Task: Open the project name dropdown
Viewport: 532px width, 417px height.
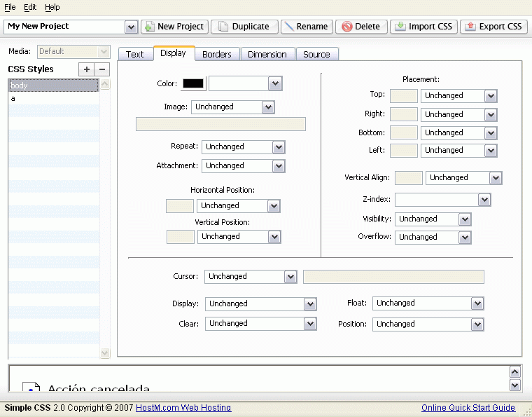Action: [131, 27]
